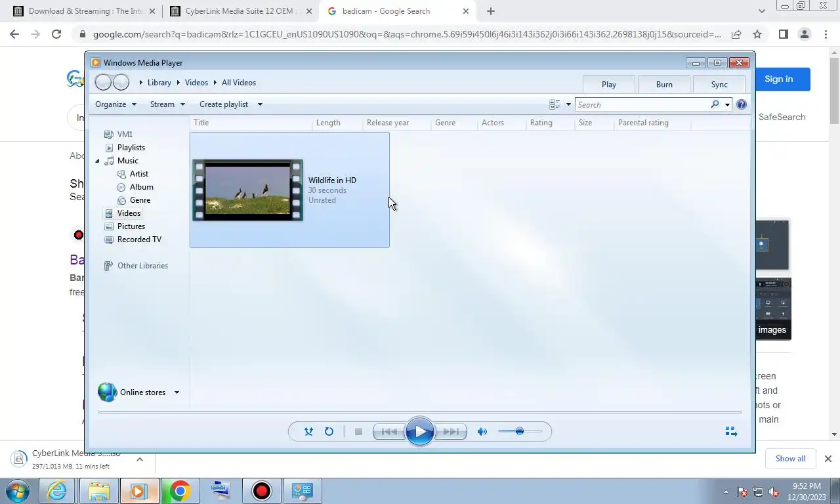The height and width of the screenshot is (504, 840).
Task: Click the Media Player seek bar
Action: point(420,413)
